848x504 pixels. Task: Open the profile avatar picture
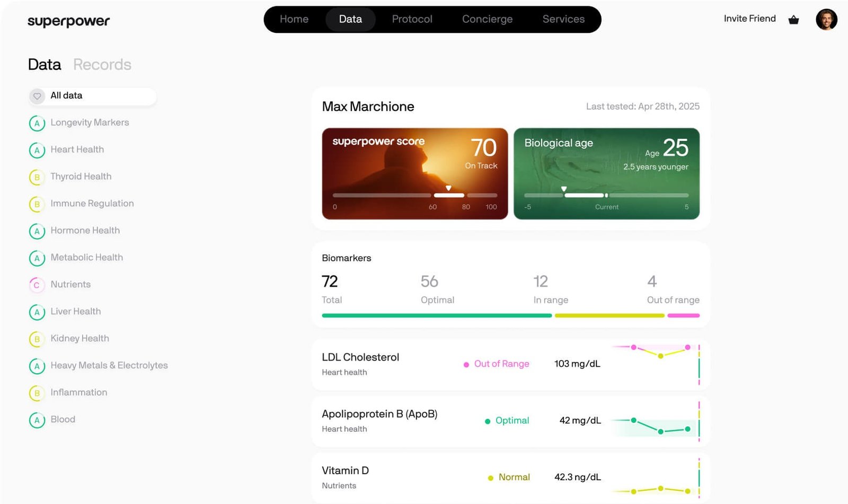pos(826,20)
